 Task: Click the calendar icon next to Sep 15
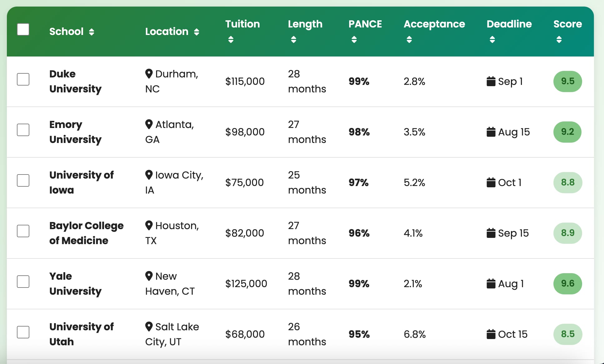click(491, 233)
